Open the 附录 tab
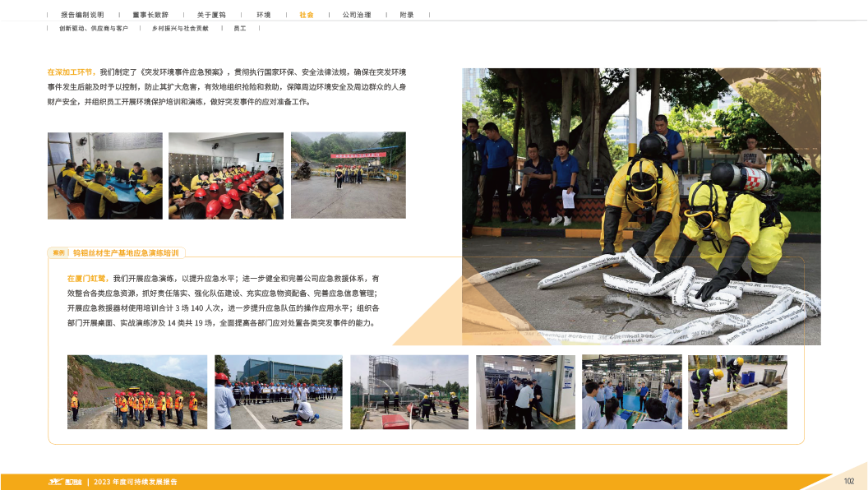Image resolution: width=868 pixels, height=490 pixels. pos(406,15)
